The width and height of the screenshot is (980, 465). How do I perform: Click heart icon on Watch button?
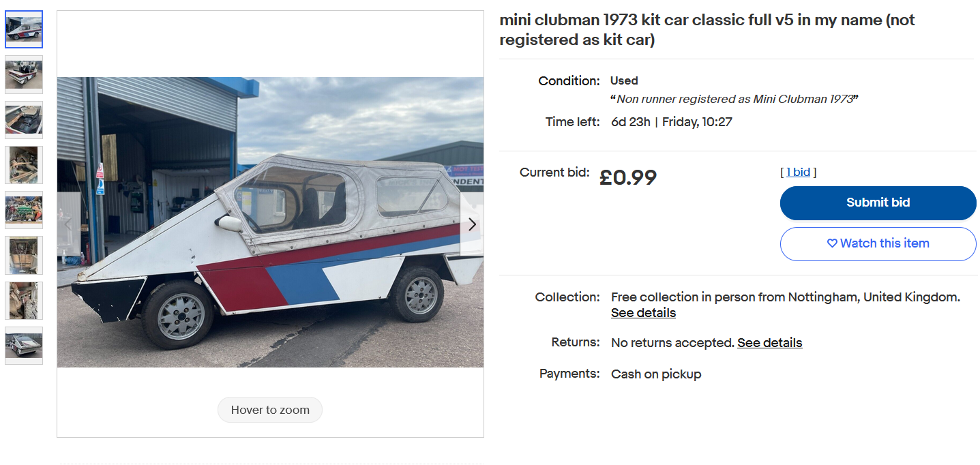point(832,243)
